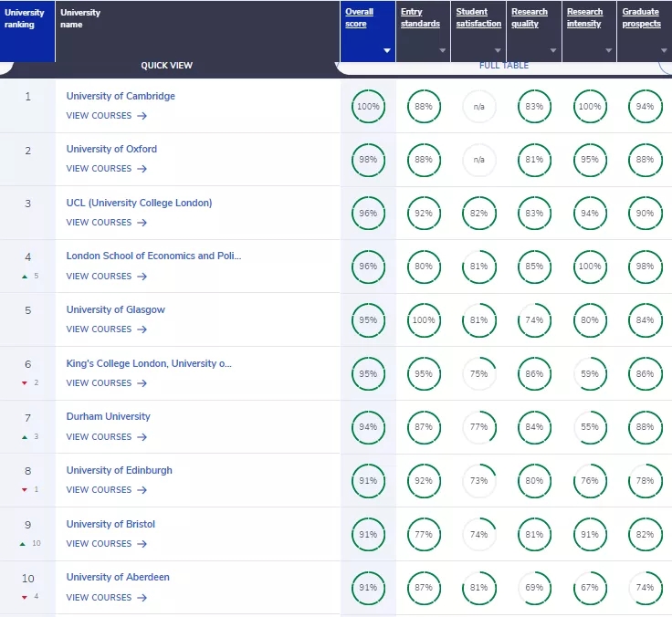
Task: Switch to Quick View tab
Action: [x=166, y=66]
